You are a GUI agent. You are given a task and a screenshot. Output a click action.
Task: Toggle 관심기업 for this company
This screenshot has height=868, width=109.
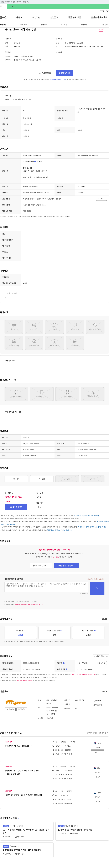(10, 709)
